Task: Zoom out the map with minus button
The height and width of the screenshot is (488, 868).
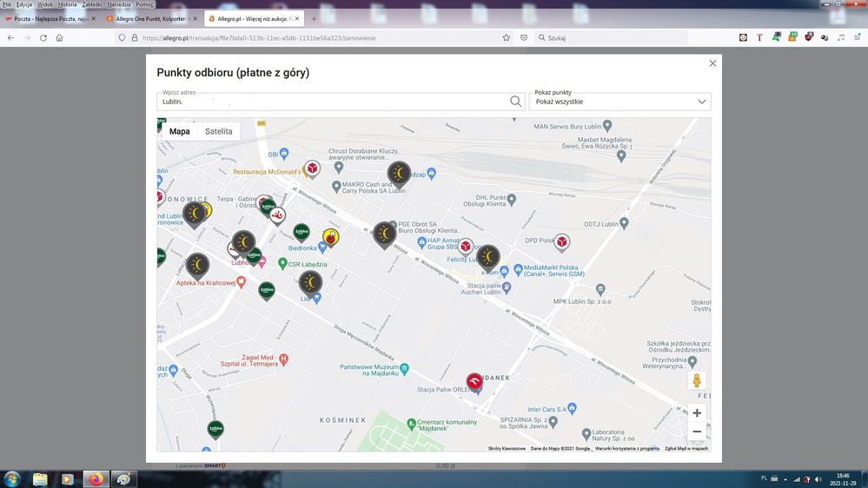Action: [697, 432]
